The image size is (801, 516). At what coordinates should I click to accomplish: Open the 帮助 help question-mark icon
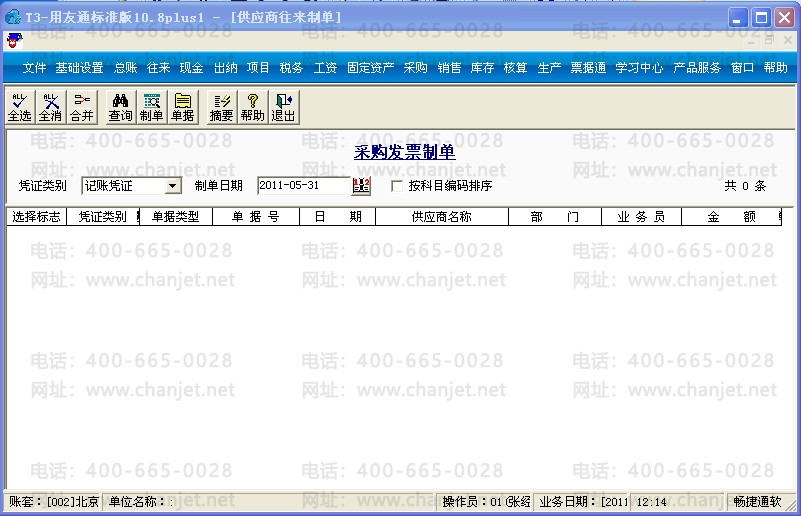click(252, 107)
